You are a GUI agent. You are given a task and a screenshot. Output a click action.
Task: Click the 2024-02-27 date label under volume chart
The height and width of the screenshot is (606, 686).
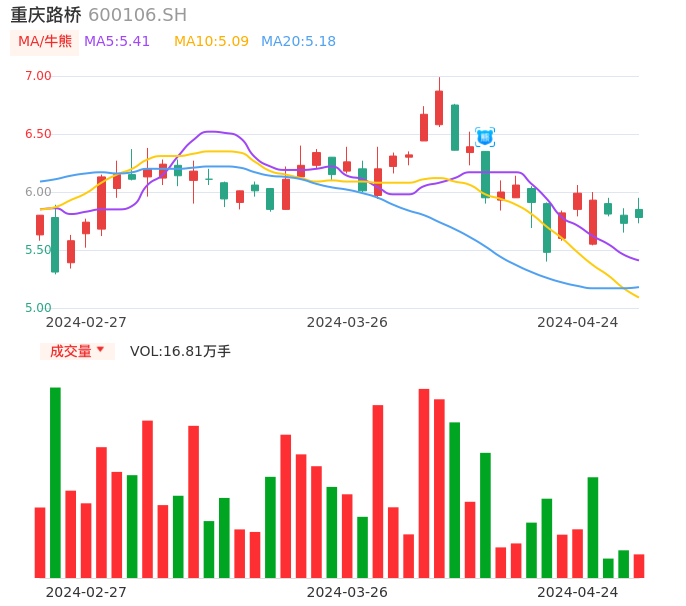[x=86, y=592]
